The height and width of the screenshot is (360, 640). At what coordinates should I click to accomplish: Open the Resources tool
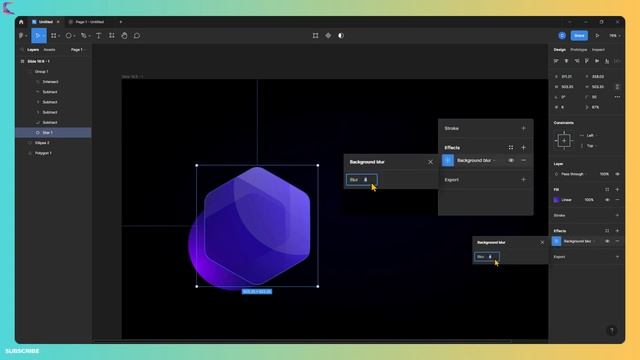[x=111, y=36]
